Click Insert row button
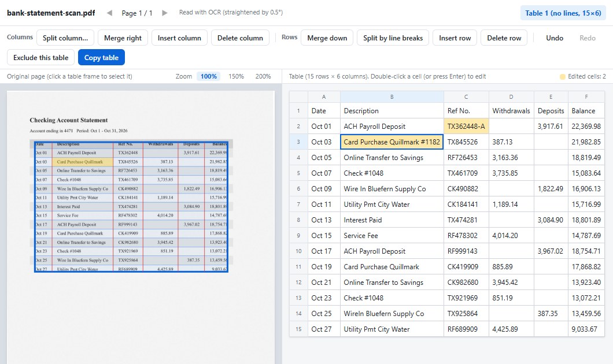The width and height of the screenshot is (613, 364). pos(455,38)
